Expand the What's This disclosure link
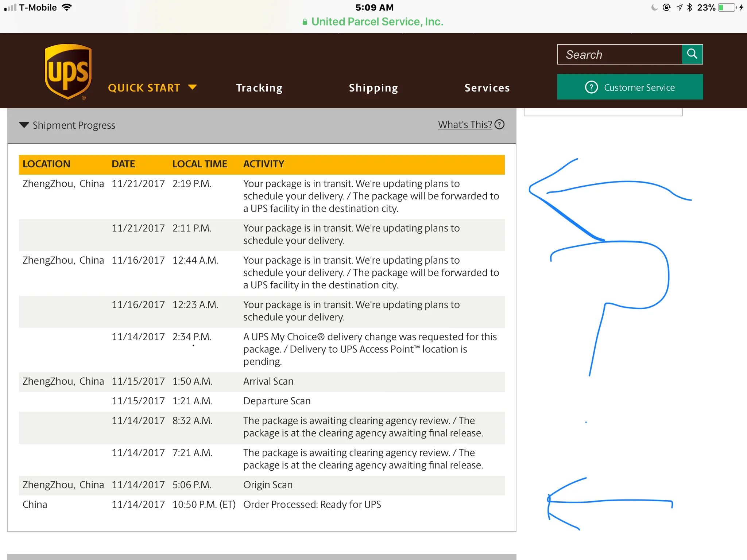 click(465, 124)
